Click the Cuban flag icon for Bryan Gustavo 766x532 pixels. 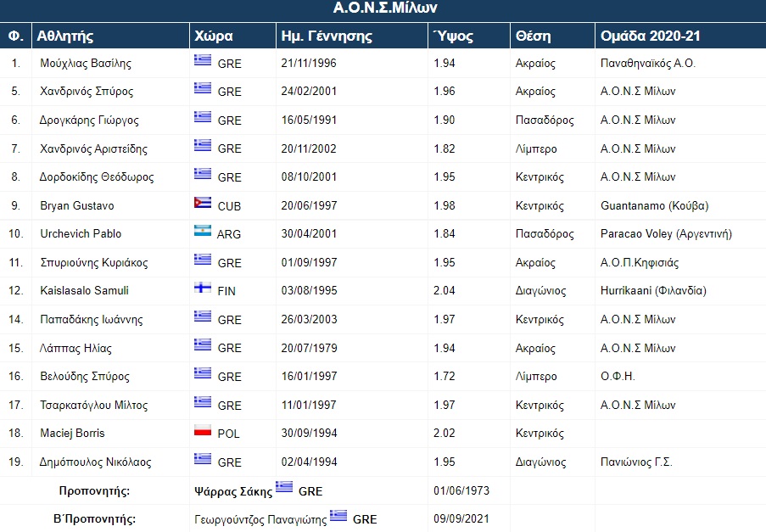(x=203, y=203)
